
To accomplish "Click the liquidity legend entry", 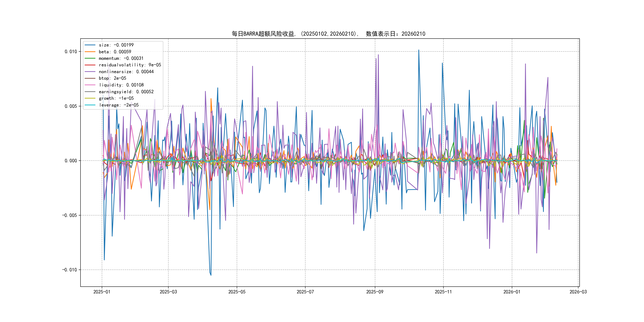I will point(121,85).
